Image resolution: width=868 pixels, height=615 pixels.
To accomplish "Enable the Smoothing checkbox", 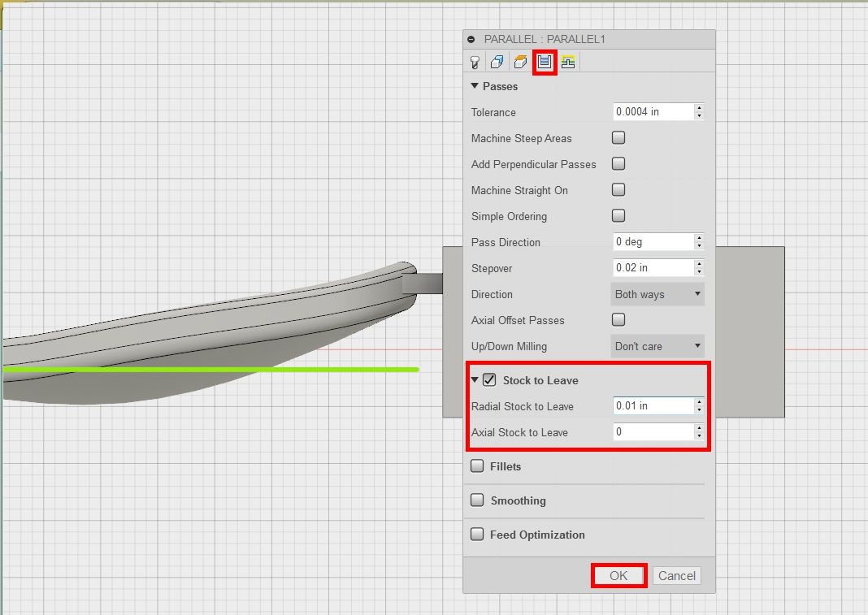I will click(477, 500).
